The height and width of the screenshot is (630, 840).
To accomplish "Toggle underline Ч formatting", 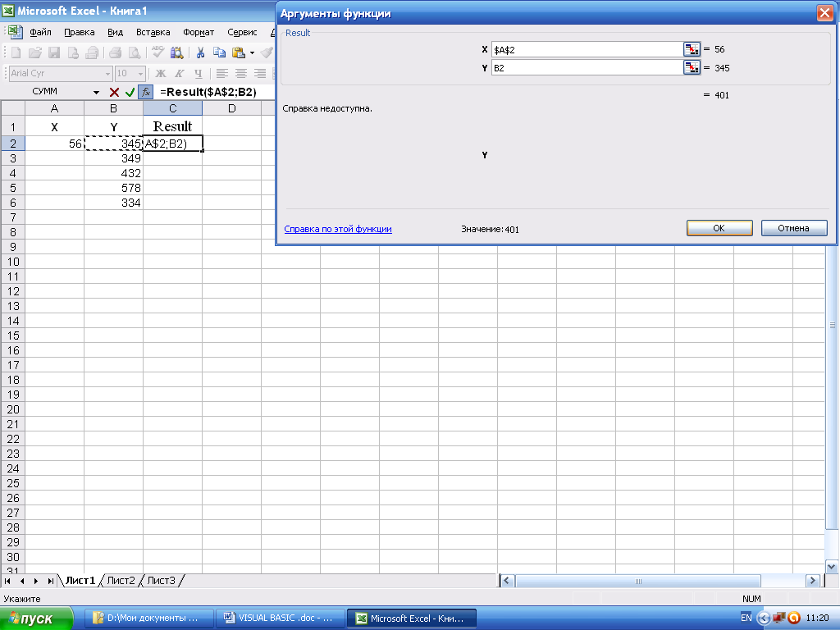I will [199, 73].
